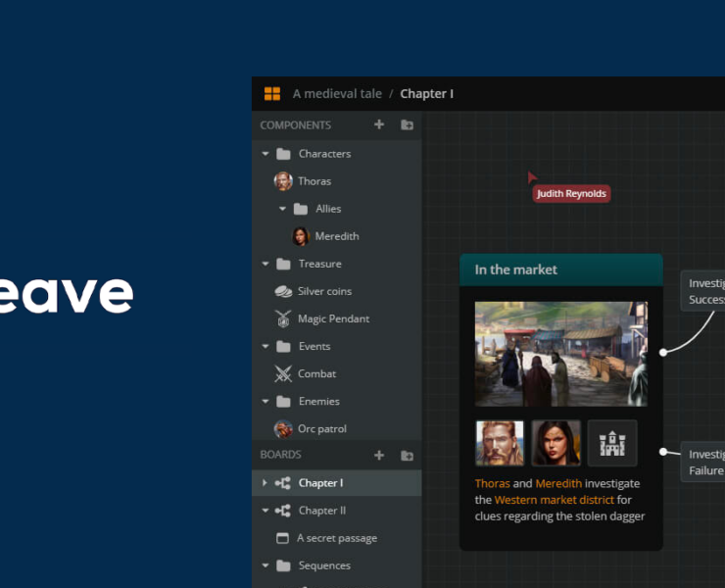This screenshot has height=588, width=725.
Task: Create new folder in Components panel
Action: [407, 124]
